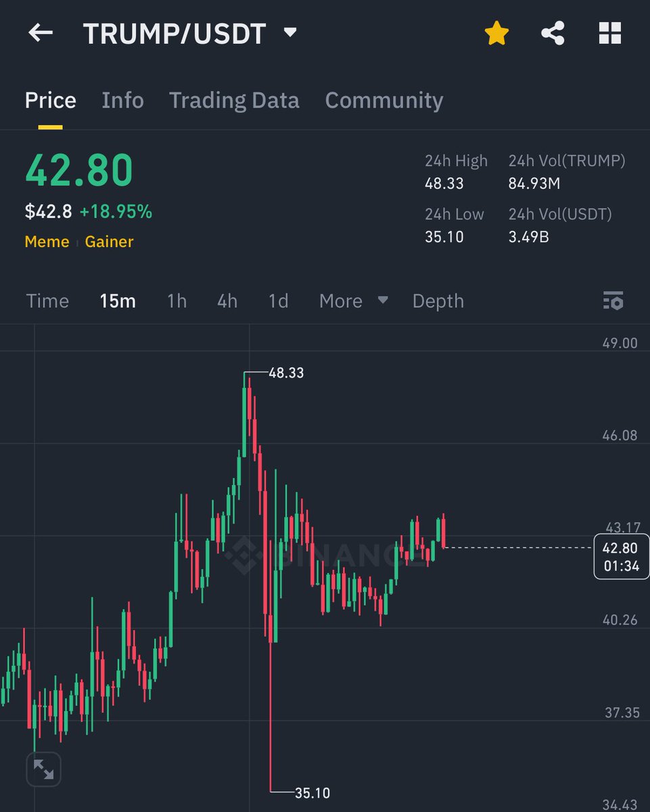Tap the 24h Low value 35.10
The width and height of the screenshot is (650, 812).
(x=444, y=236)
